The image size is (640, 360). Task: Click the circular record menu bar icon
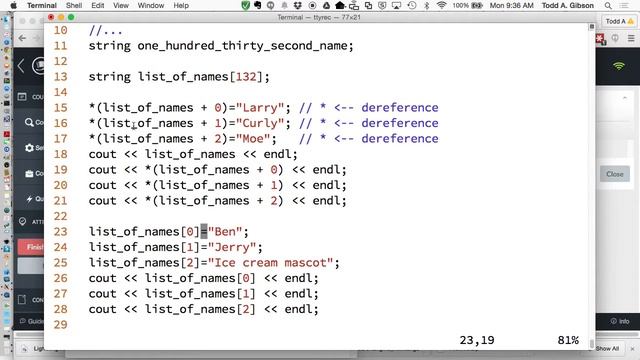tap(312, 5)
